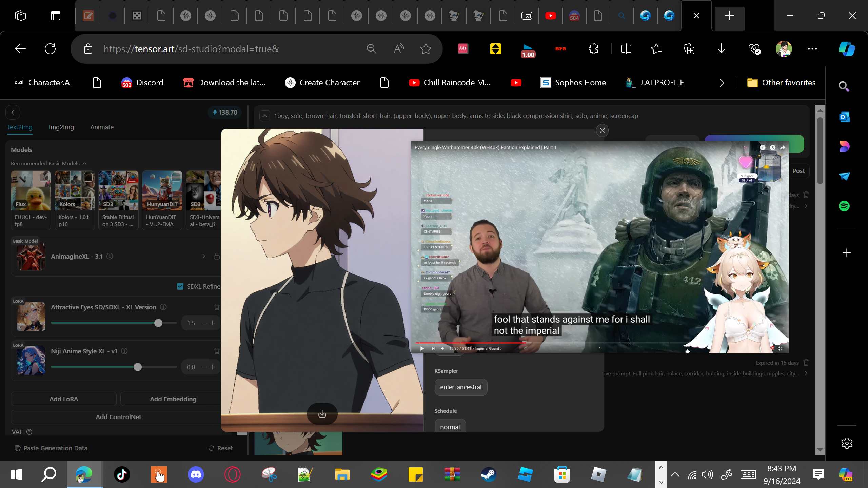This screenshot has width=868, height=488.
Task: Open browser Settings and more menu
Action: pos(812,49)
